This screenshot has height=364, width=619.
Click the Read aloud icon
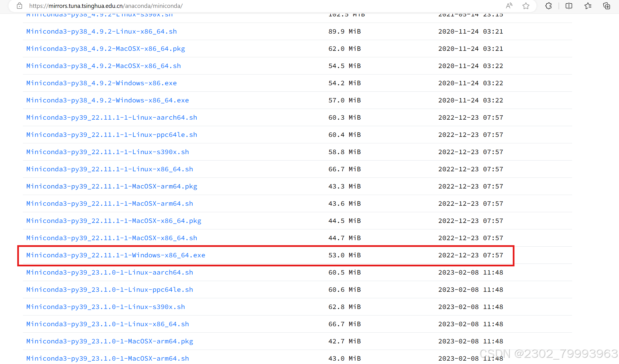(x=509, y=6)
